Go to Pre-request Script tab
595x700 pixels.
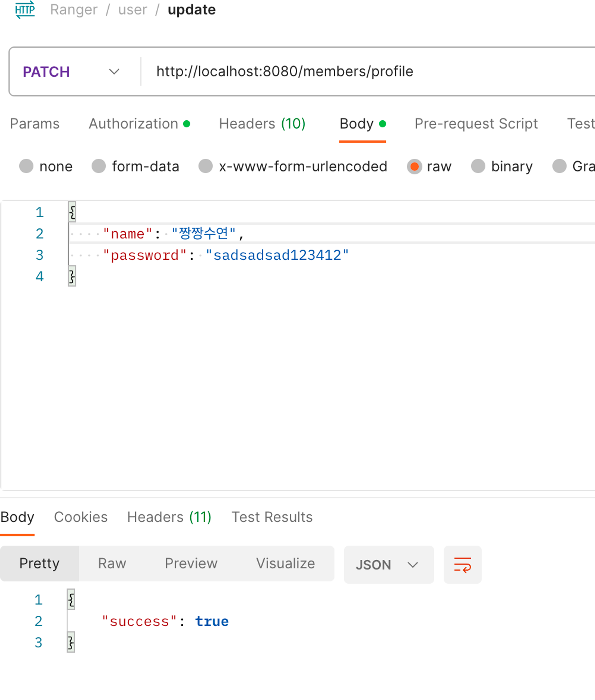pos(476,124)
